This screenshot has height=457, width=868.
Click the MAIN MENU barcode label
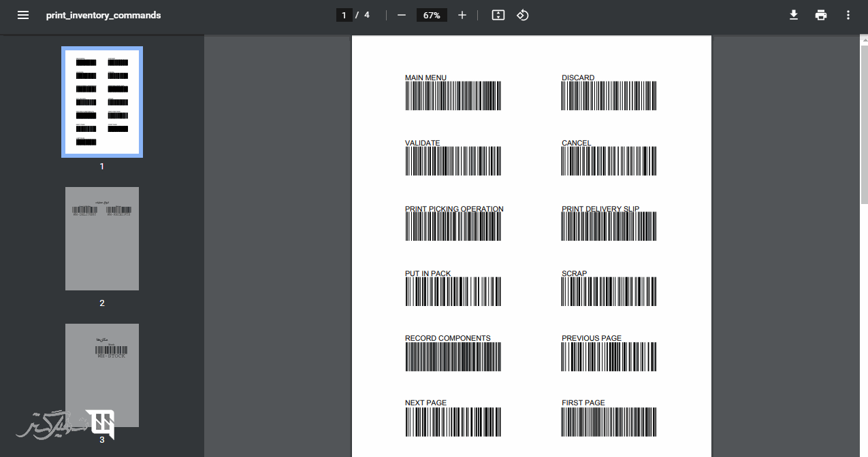pyautogui.click(x=425, y=78)
